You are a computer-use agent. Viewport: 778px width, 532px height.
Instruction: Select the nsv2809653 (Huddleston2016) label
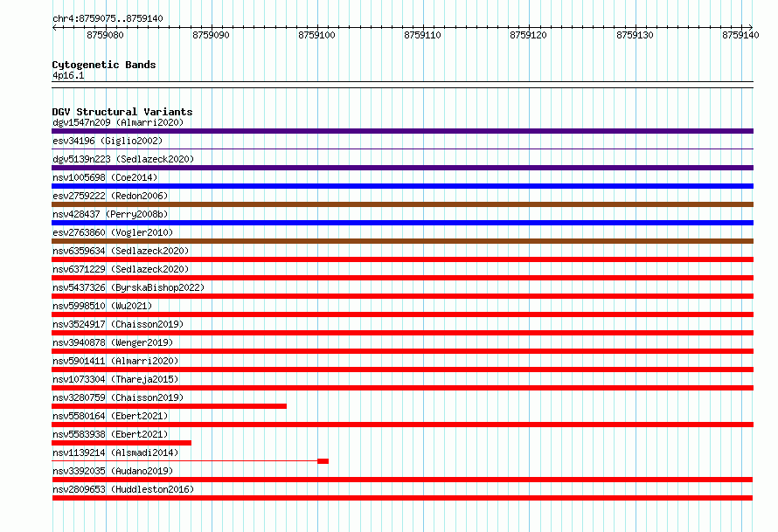[x=123, y=489]
